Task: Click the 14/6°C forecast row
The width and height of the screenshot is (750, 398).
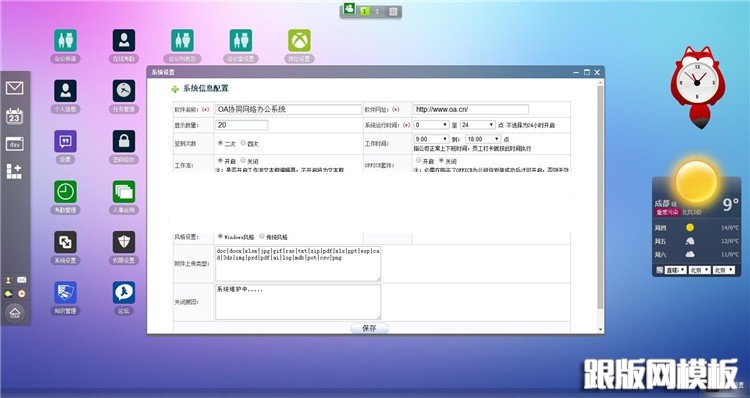Action: pos(696,228)
